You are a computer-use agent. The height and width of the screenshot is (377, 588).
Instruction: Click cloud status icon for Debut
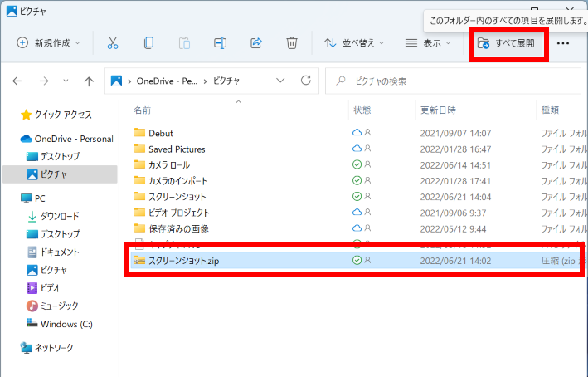pos(357,133)
